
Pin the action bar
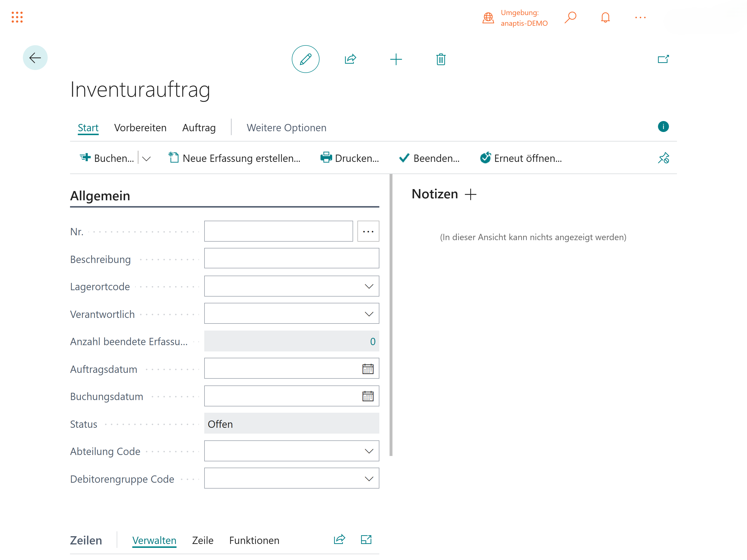point(663,158)
